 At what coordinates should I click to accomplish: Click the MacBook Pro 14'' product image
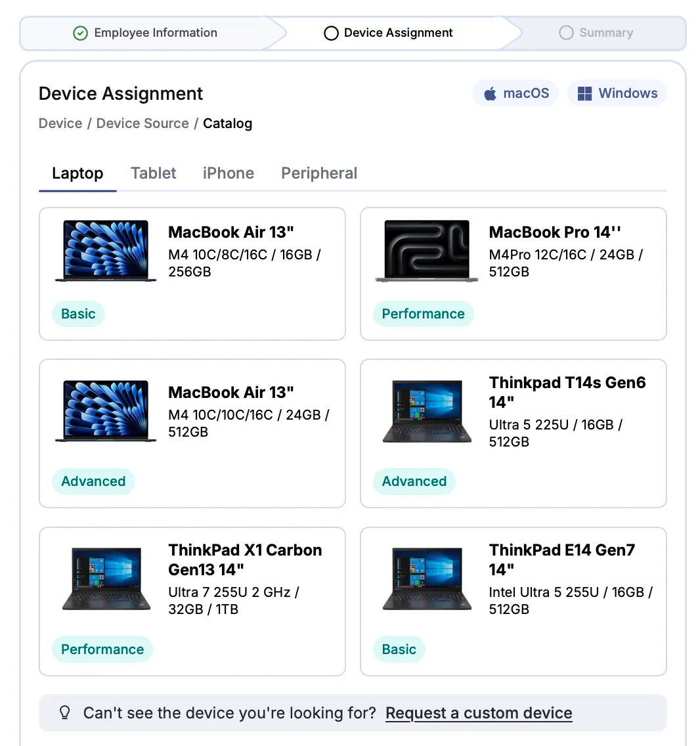426,251
